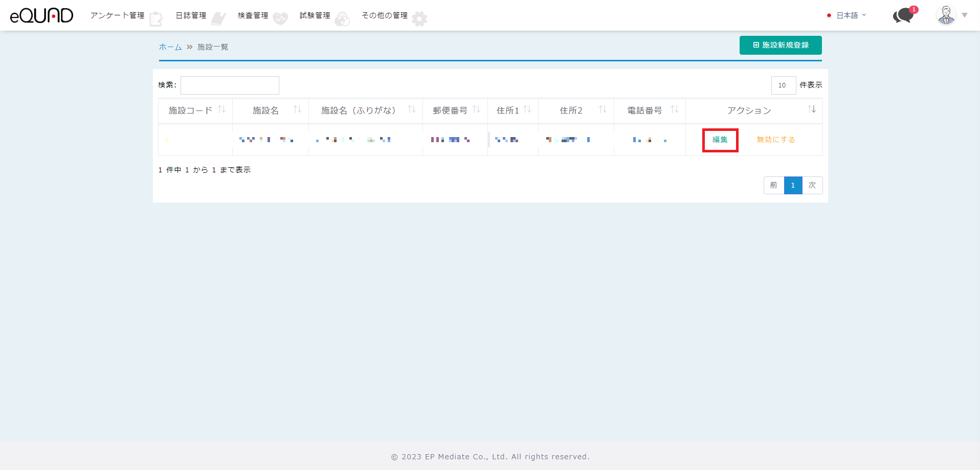Screen dimensions: 980x470
Task: Click the 検索 search input field
Action: coord(230,85)
